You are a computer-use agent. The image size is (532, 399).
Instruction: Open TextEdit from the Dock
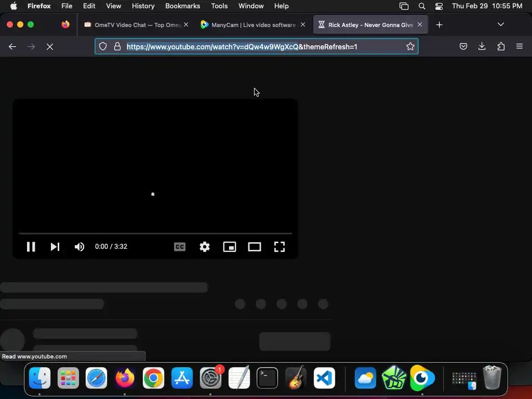(x=239, y=377)
